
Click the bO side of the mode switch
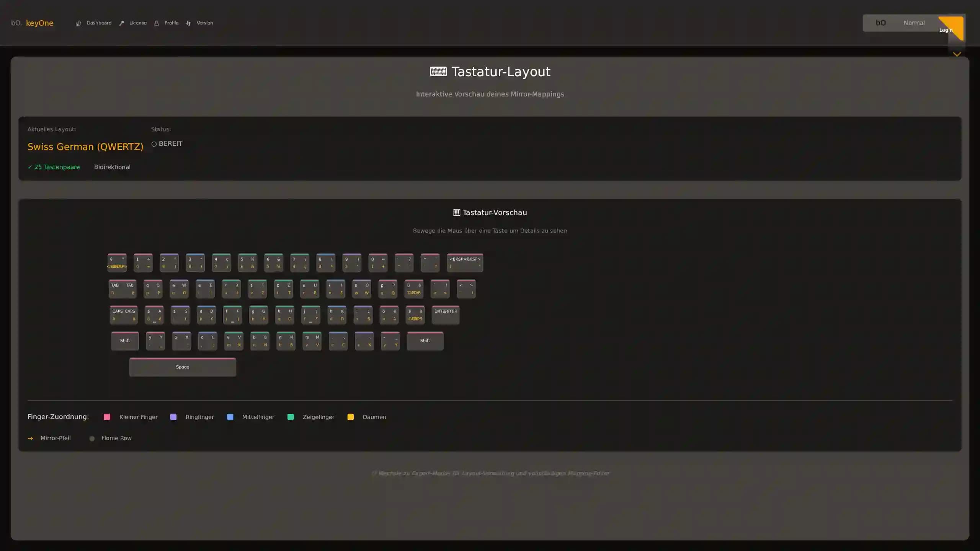pyautogui.click(x=881, y=23)
